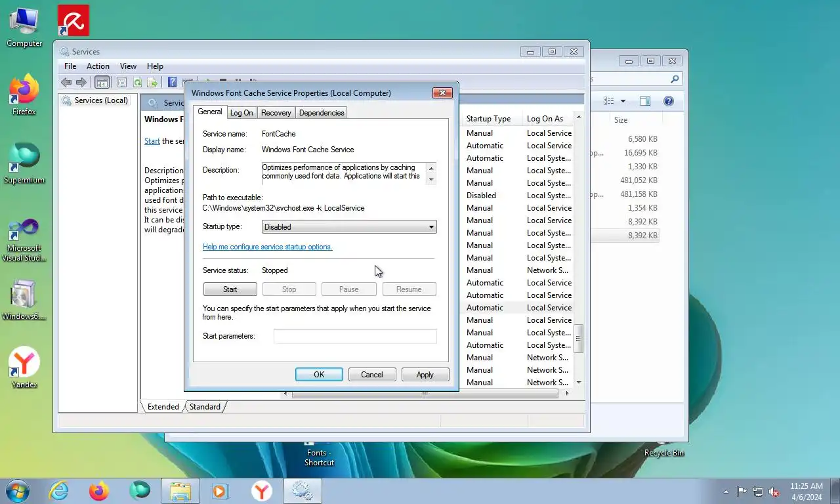The image size is (840, 504).
Task: Sort by the Startup Type column header
Action: 493,119
